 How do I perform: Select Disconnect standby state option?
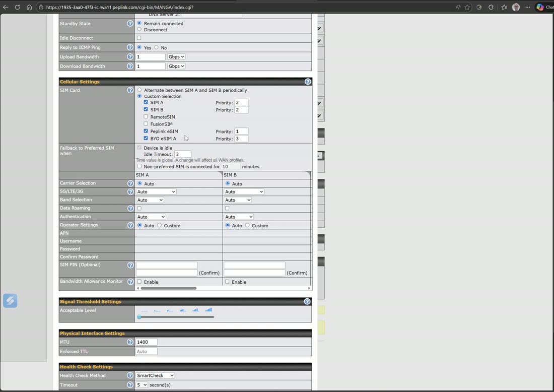(x=139, y=29)
